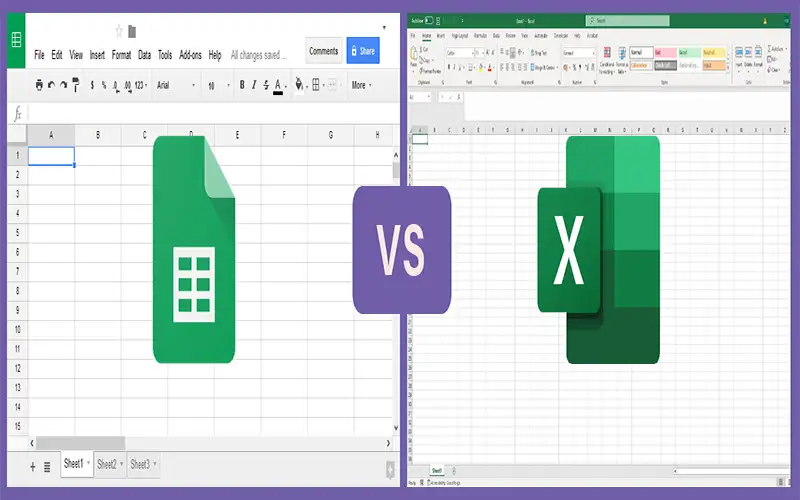Open the Format menu in Google Sheets
Image resolution: width=800 pixels, height=500 pixels.
coord(121,55)
